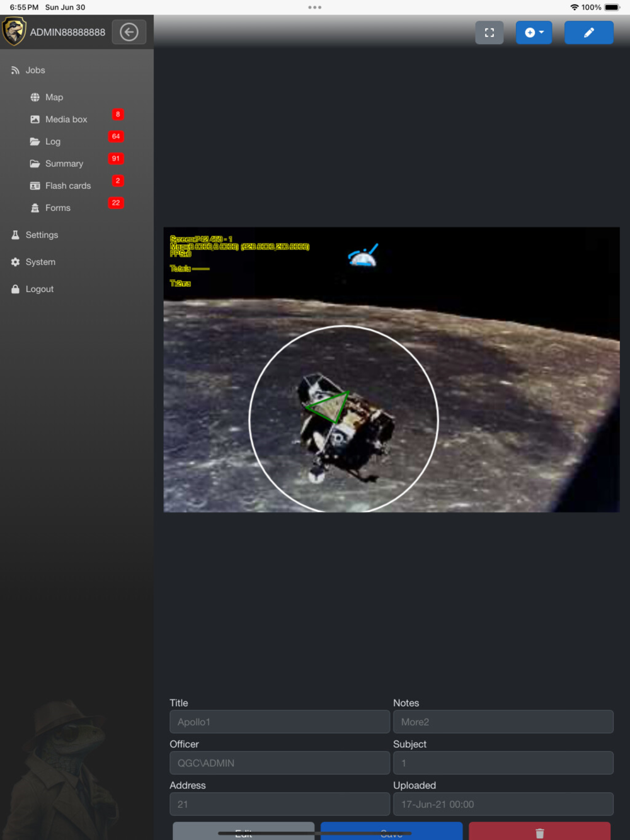Click the red 91 badge on Summary
The height and width of the screenshot is (840, 630).
pyautogui.click(x=116, y=159)
